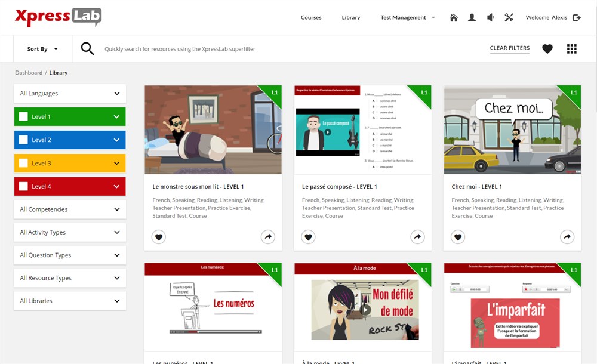Check the Level 4 checkbox
This screenshot has height=364, width=597.
coord(23,186)
